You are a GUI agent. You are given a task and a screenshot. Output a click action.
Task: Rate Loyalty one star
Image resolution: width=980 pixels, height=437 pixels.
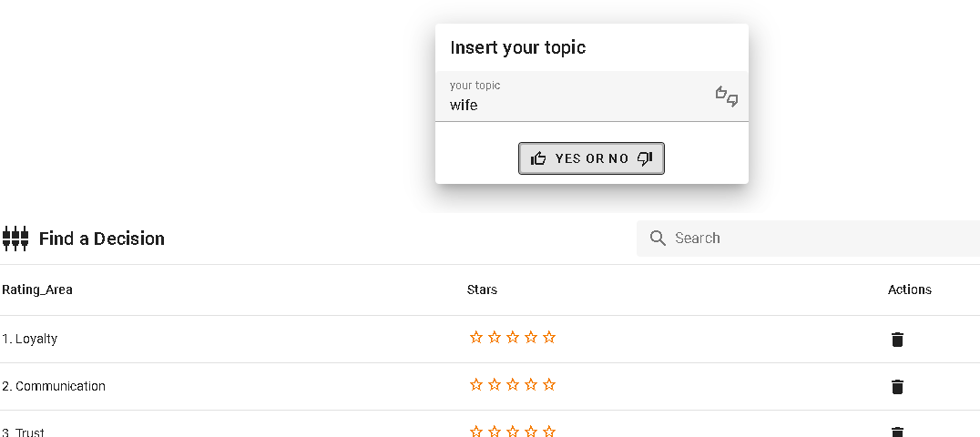click(476, 338)
